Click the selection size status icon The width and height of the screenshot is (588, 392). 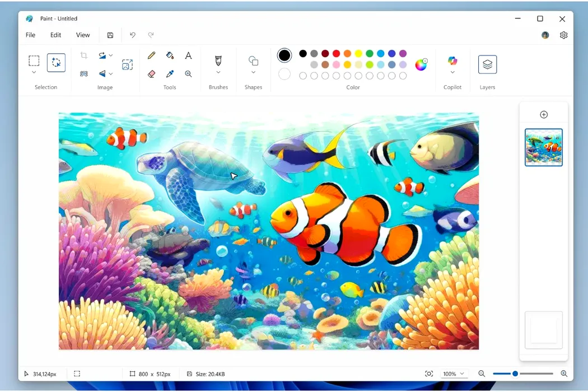77,374
